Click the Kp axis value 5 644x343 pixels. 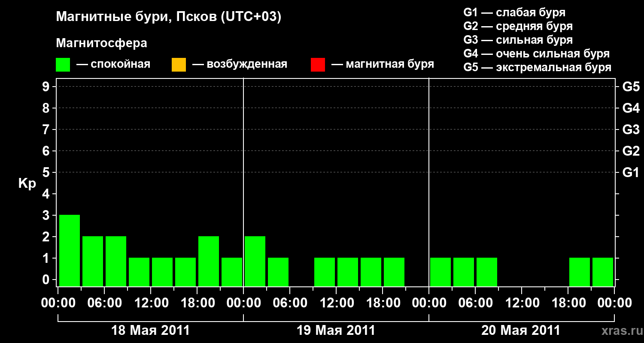[47, 172]
